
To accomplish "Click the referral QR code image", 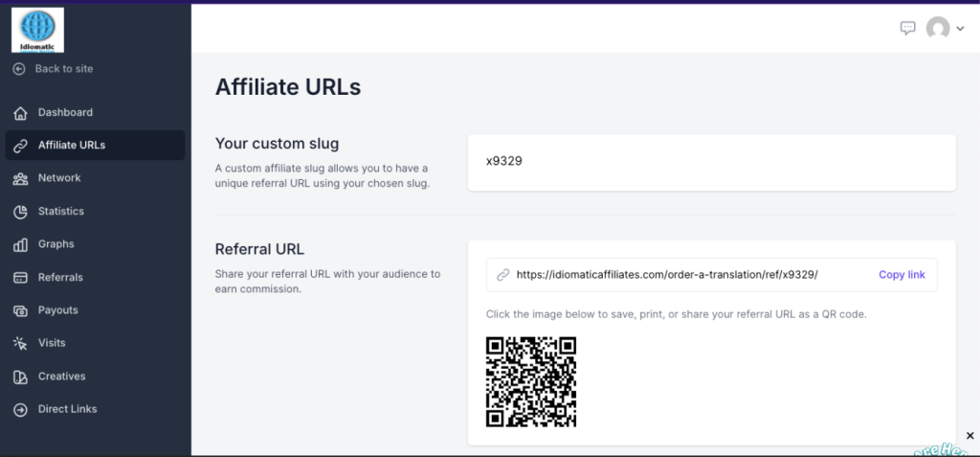I will [x=531, y=381].
